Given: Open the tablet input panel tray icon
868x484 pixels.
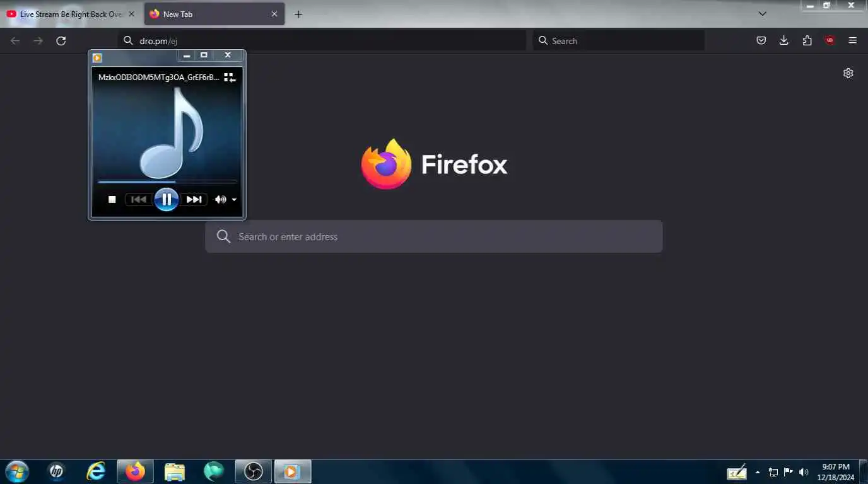Looking at the screenshot, I should (x=737, y=472).
